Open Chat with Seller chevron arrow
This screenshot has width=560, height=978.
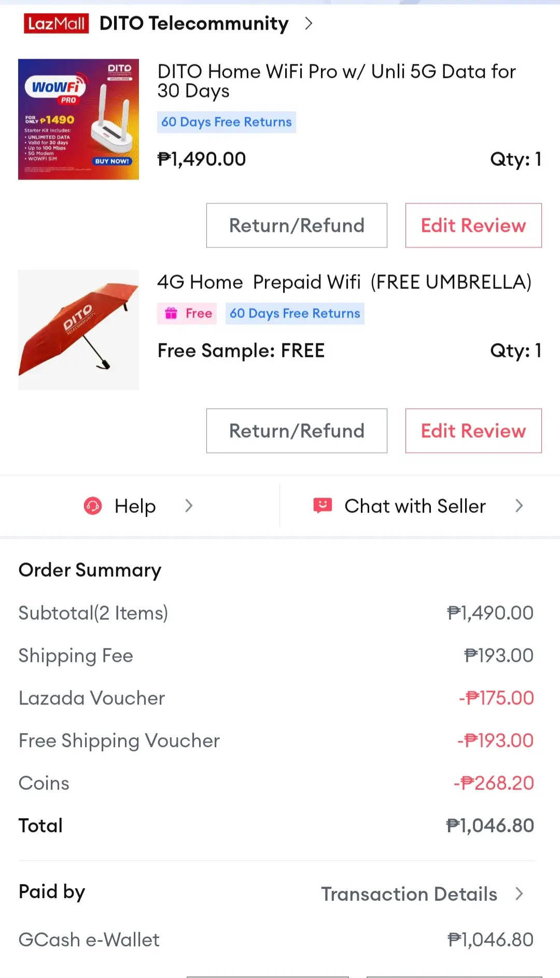519,506
